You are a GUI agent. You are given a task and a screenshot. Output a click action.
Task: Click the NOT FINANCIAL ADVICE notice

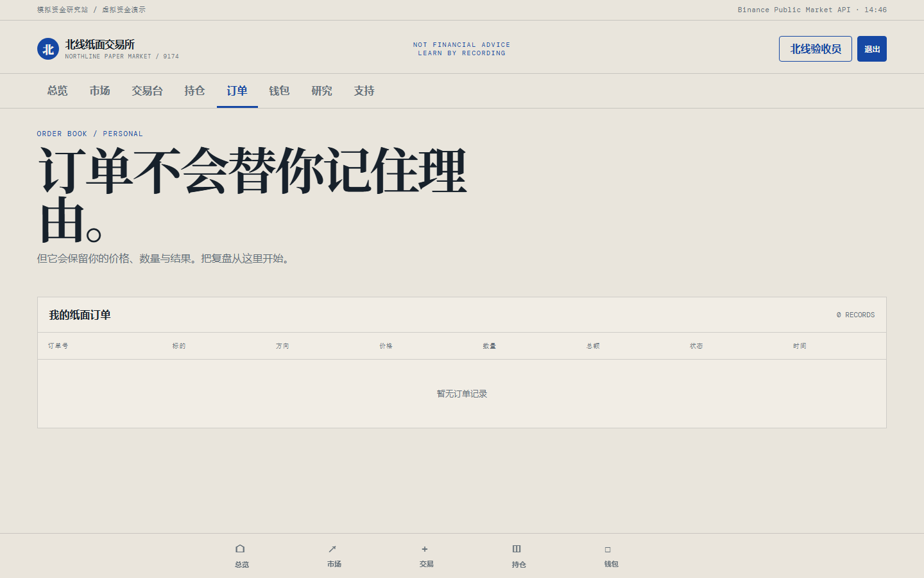click(x=462, y=45)
